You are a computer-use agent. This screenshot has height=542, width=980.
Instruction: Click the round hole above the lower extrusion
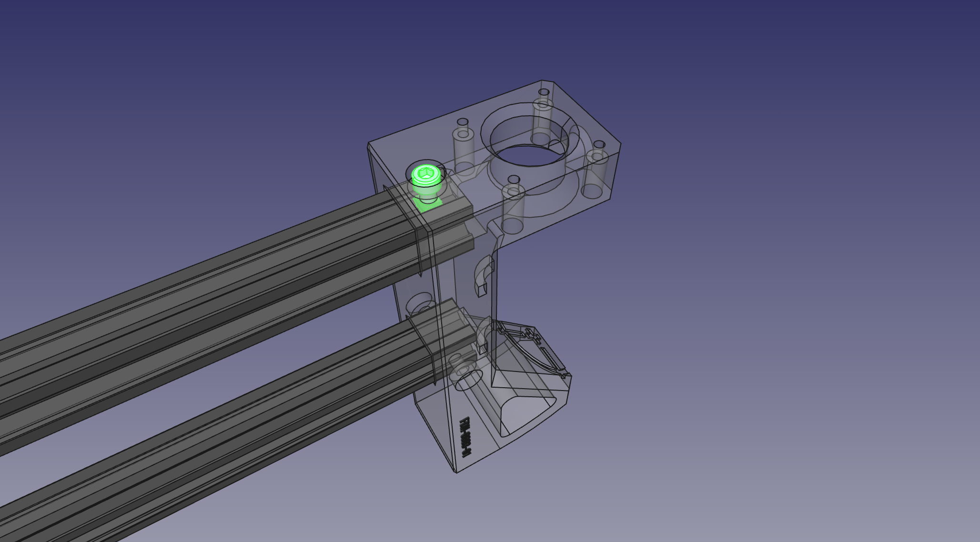point(420,302)
